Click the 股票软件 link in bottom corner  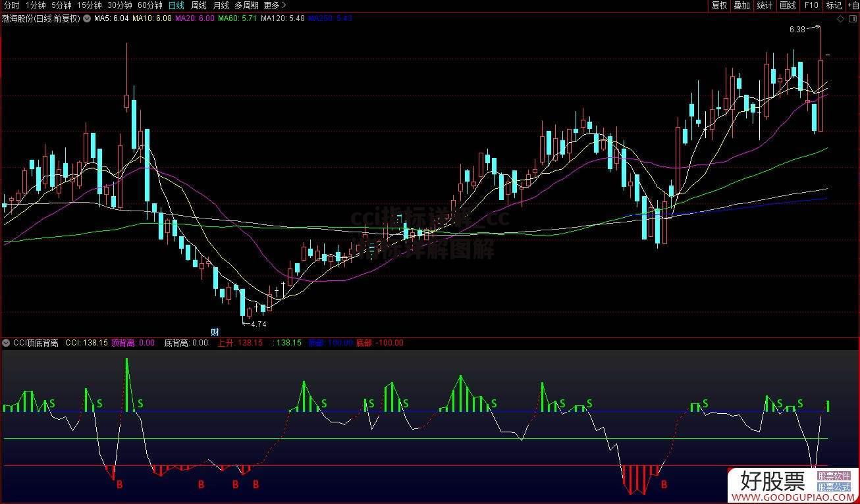(x=834, y=476)
